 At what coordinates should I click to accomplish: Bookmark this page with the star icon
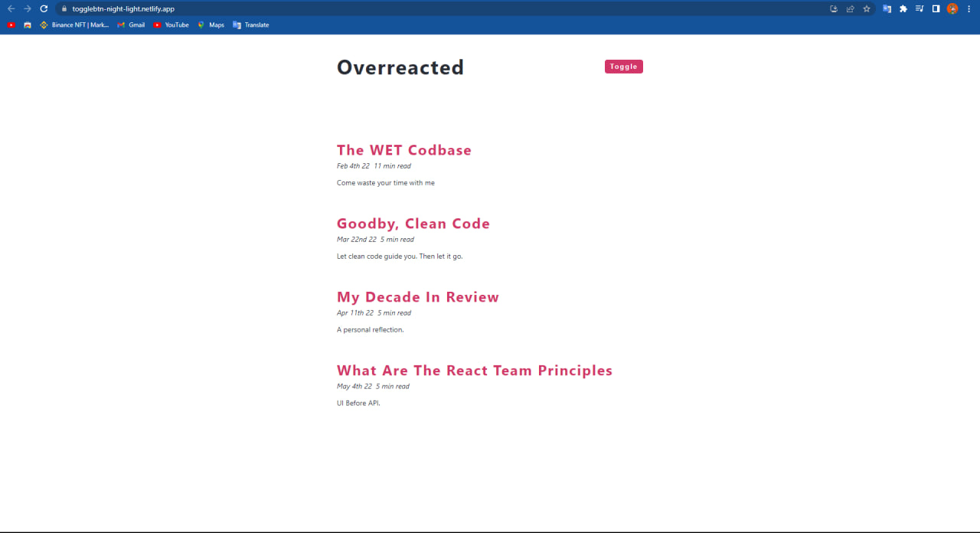point(867,8)
